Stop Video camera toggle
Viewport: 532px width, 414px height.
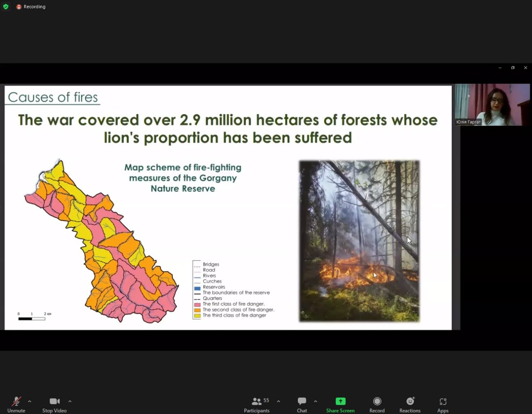pos(54,404)
